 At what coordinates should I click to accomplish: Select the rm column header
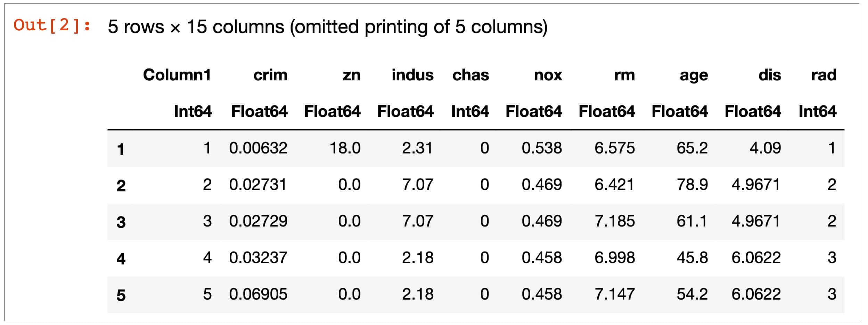[624, 75]
